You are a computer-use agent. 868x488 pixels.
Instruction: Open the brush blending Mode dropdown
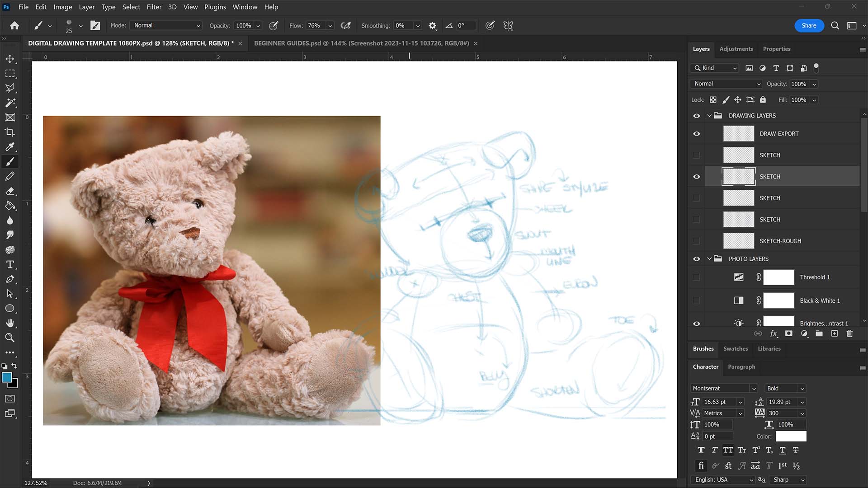point(165,26)
